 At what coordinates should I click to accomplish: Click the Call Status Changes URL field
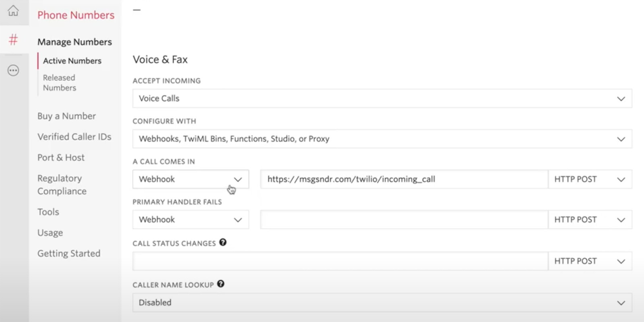pos(340,261)
